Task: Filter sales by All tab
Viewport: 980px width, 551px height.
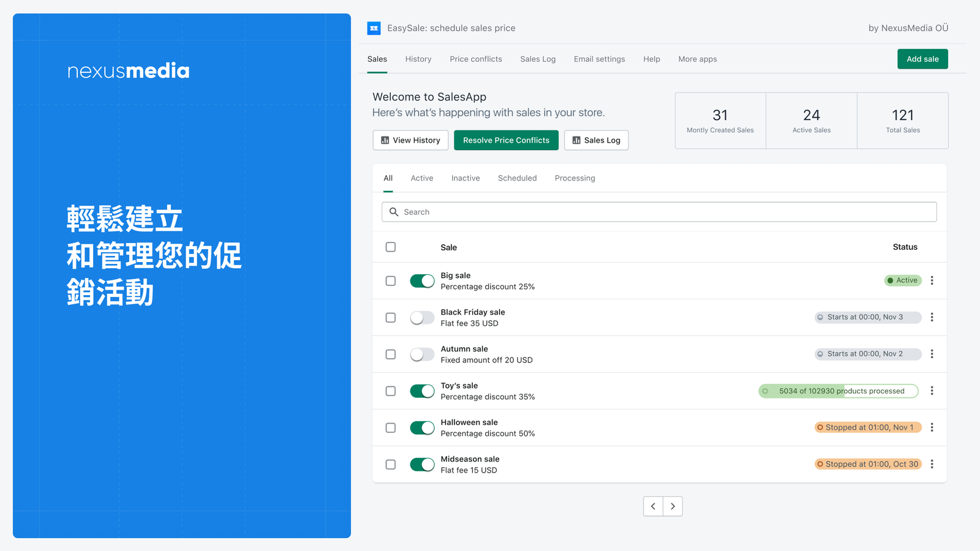Action: 388,178
